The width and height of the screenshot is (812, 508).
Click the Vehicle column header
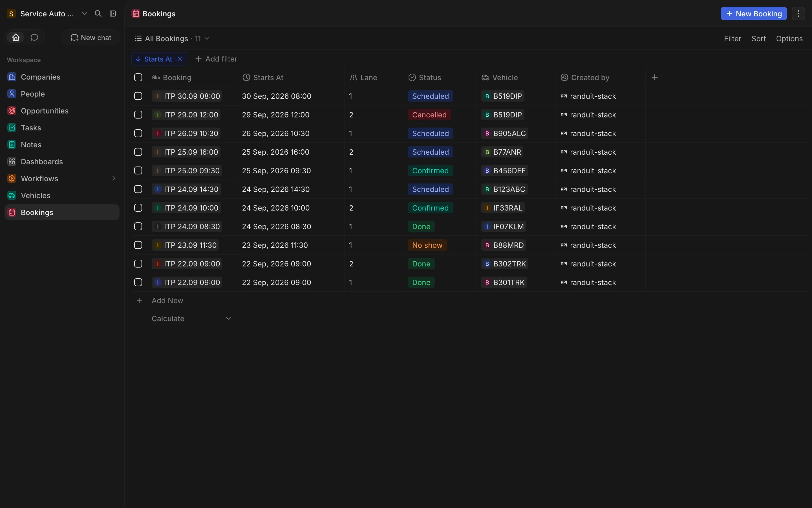515,78
